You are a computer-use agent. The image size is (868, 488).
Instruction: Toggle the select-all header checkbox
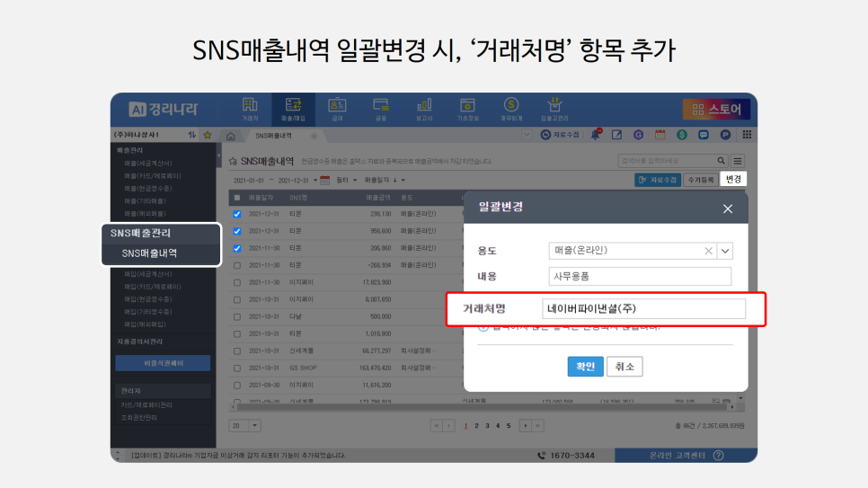click(x=237, y=198)
